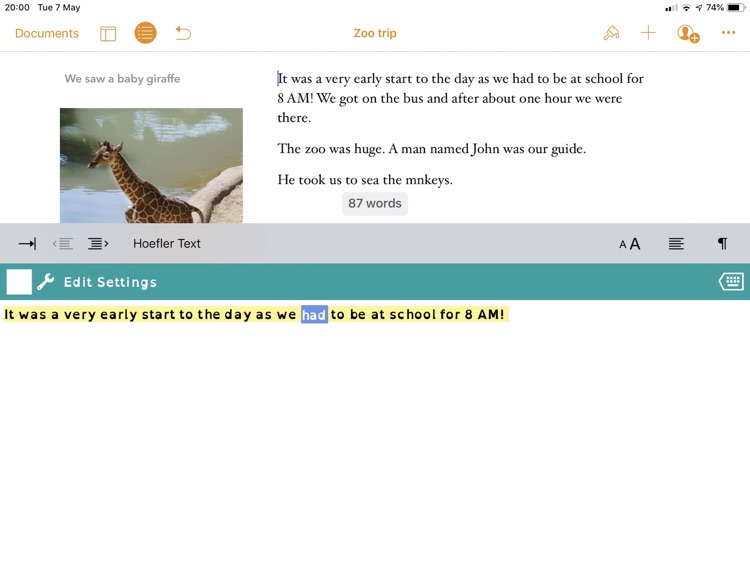Screen dimensions: 750x562
Task: Open the view options panel icon
Action: pyautogui.click(x=108, y=33)
